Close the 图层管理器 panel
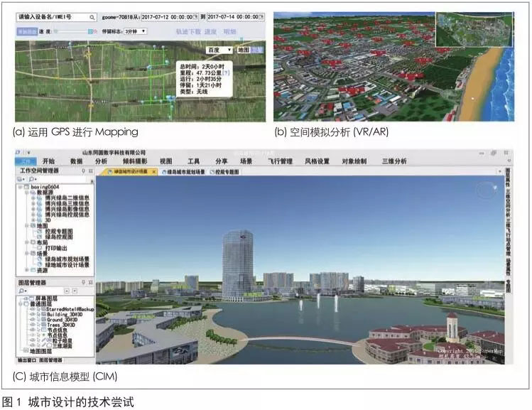532x410 pixels. point(91,282)
